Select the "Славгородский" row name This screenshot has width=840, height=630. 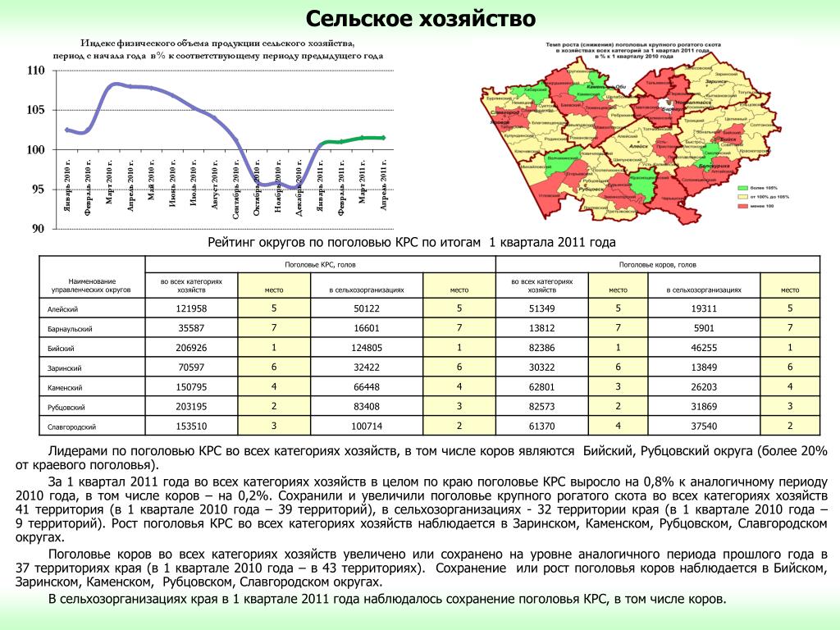72,427
